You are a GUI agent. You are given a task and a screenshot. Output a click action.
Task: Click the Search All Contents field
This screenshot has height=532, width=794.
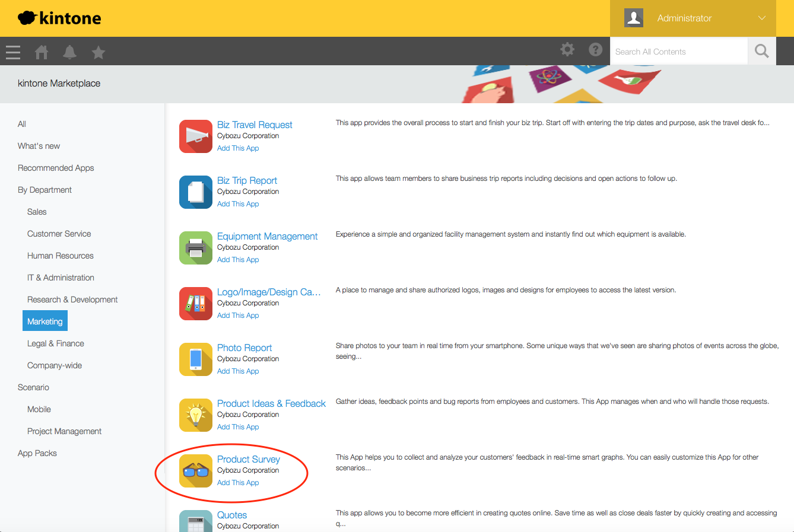coord(678,52)
